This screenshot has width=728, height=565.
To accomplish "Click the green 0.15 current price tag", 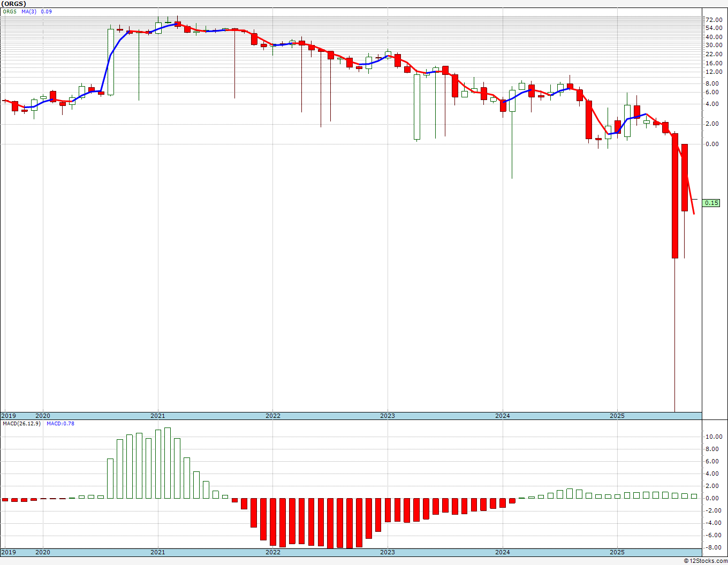I will 711,203.
